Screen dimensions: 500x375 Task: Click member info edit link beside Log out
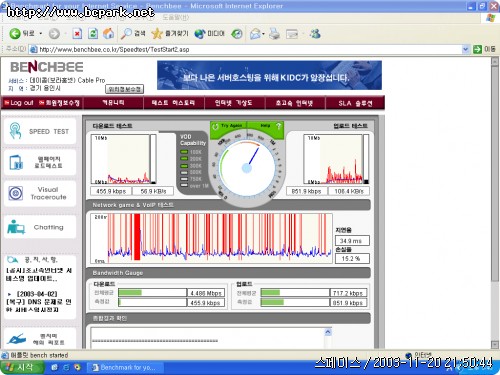click(59, 103)
